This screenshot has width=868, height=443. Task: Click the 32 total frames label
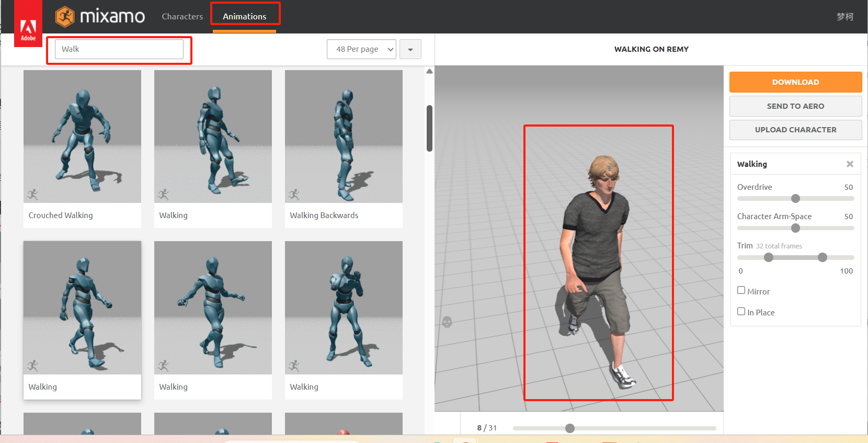(x=779, y=246)
